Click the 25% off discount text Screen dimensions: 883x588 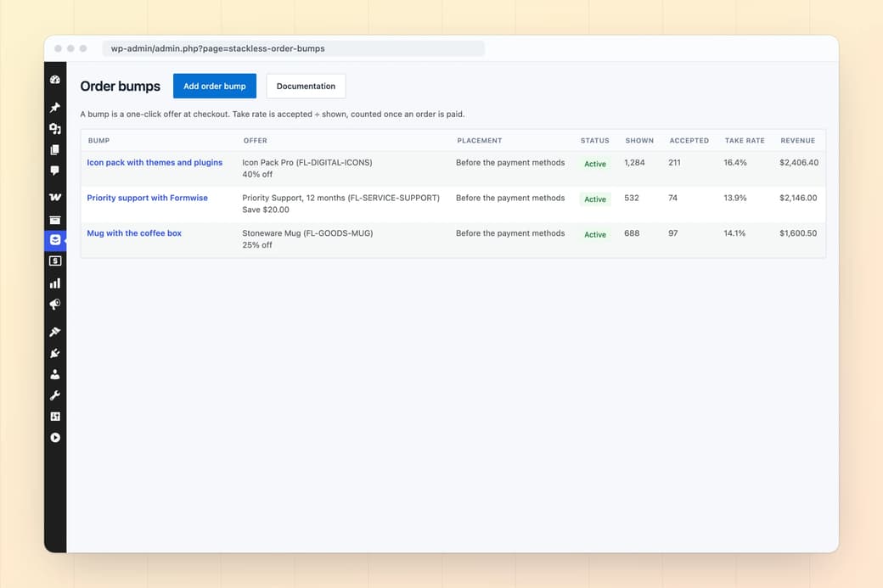pos(257,245)
